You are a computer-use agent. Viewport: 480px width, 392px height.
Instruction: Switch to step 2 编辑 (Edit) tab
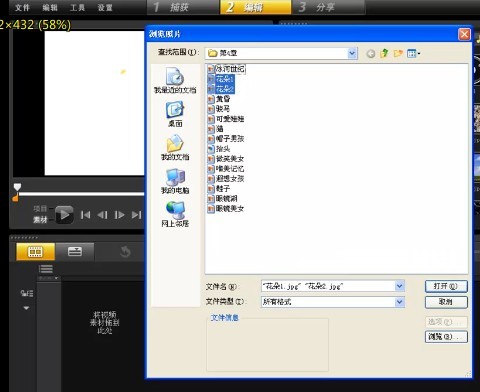255,7
